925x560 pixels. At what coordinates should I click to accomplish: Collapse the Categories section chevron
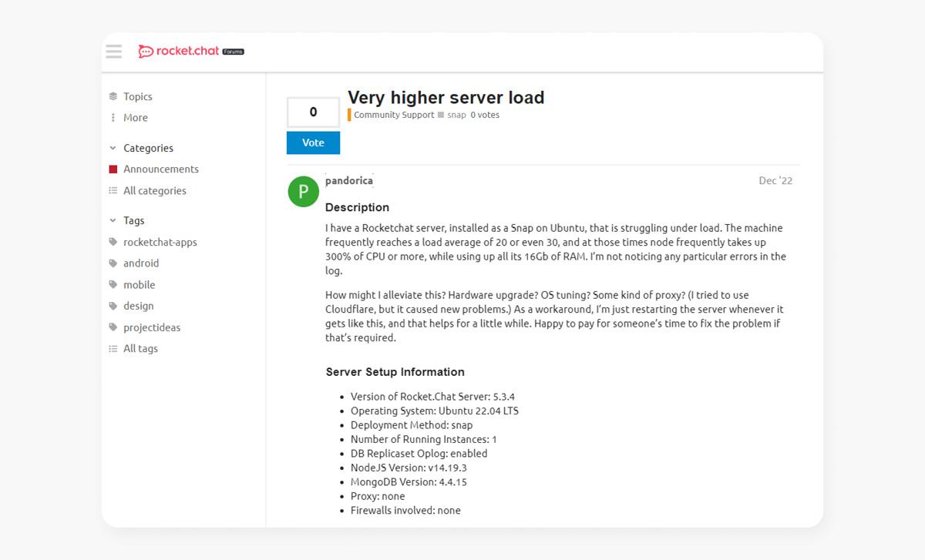113,148
